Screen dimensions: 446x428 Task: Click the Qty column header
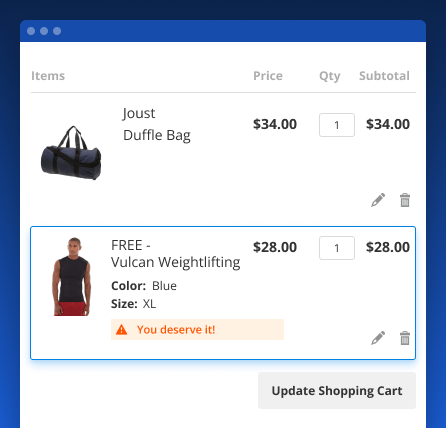(x=330, y=76)
